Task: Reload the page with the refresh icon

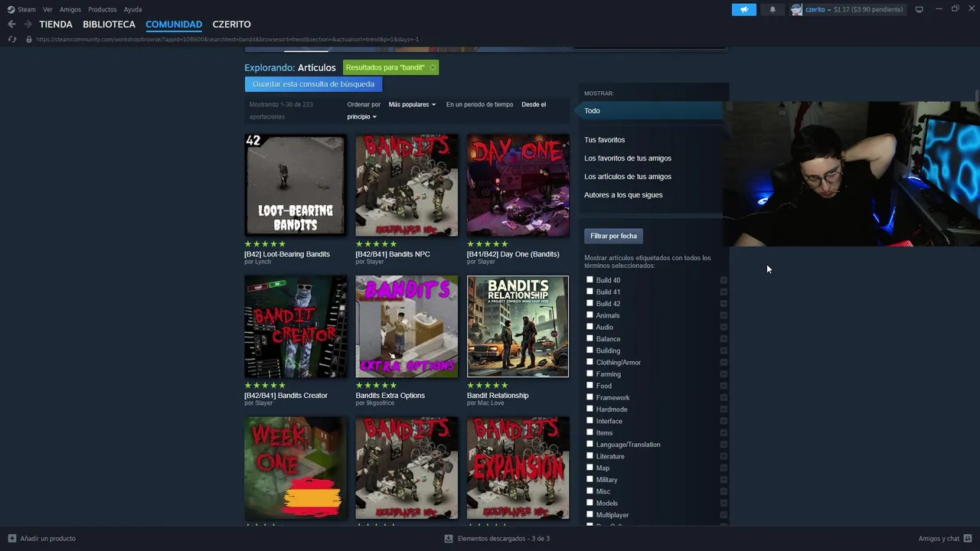Action: coord(11,39)
